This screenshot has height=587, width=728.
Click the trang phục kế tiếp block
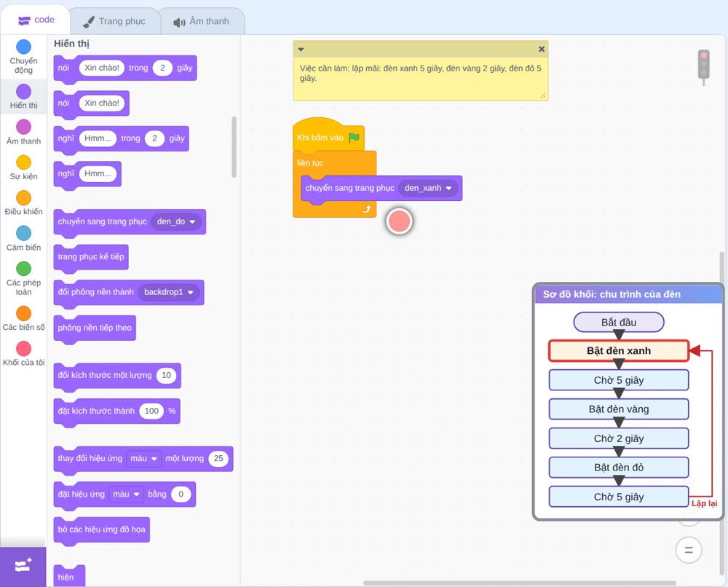click(91, 257)
